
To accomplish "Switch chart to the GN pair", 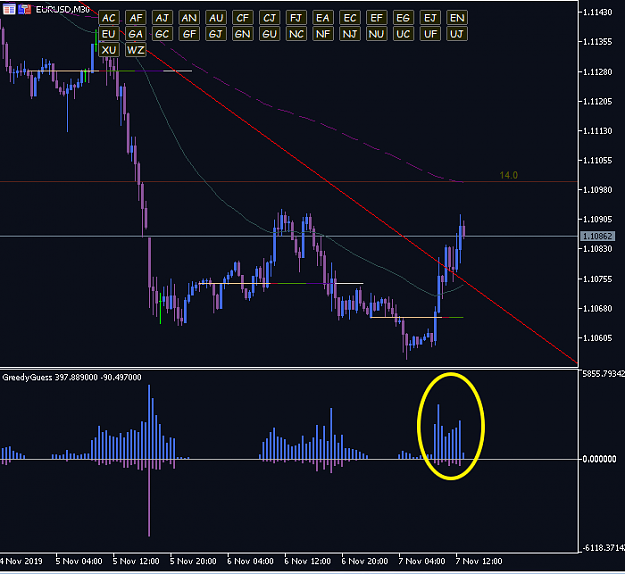I will (243, 34).
